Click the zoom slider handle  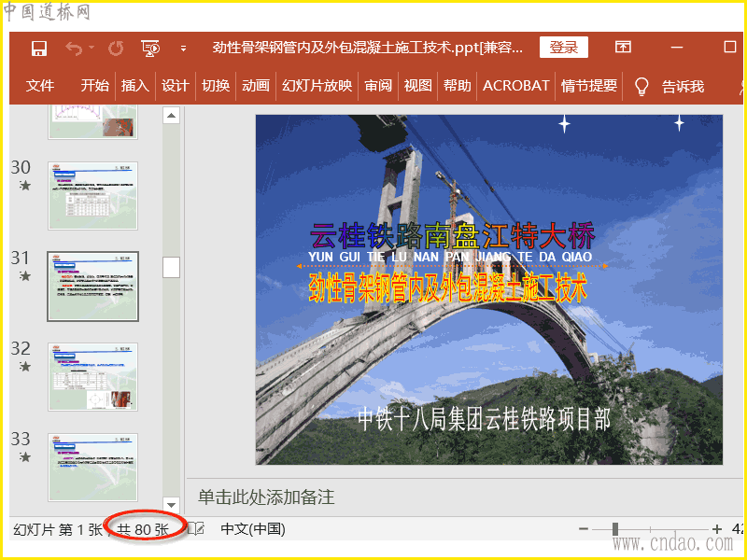pyautogui.click(x=615, y=529)
